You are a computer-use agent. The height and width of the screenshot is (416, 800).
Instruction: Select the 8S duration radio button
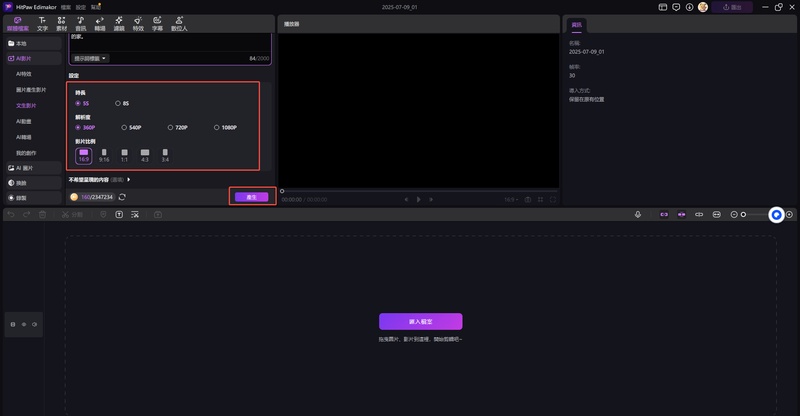tap(119, 103)
